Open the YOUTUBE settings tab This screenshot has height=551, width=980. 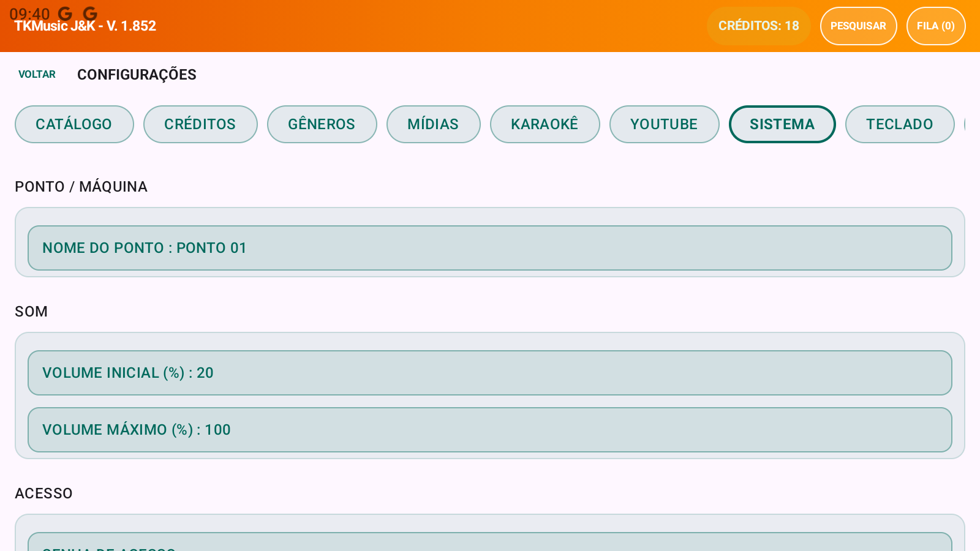point(664,124)
